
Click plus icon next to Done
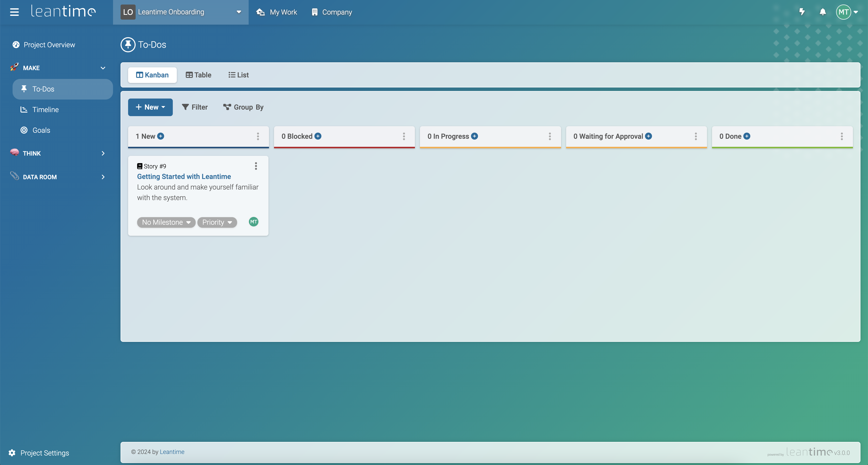tap(747, 136)
